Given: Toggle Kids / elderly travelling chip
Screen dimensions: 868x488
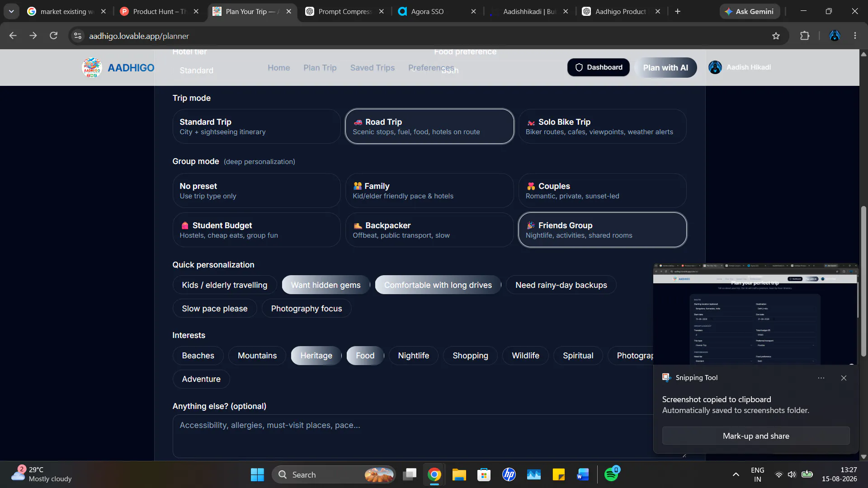Looking at the screenshot, I should coord(225,285).
